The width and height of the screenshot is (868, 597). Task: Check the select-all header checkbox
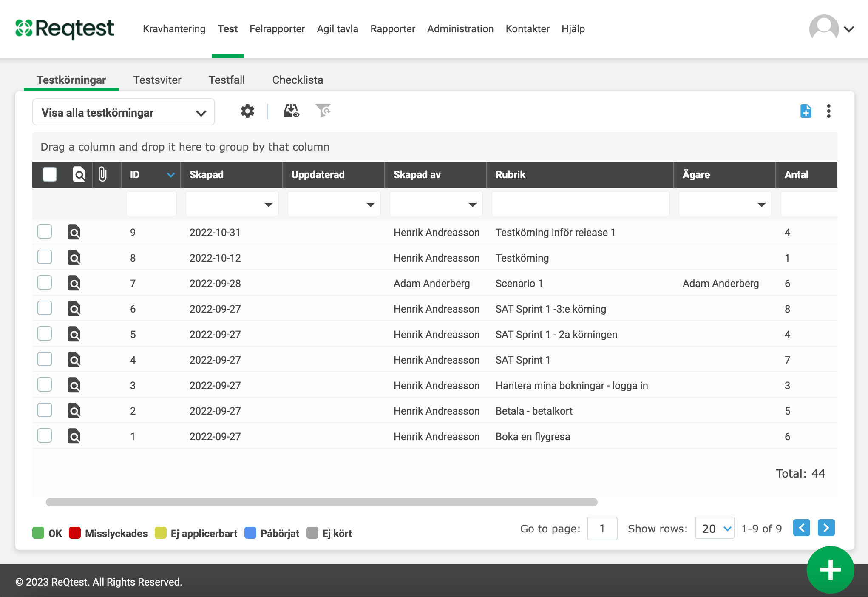point(50,174)
